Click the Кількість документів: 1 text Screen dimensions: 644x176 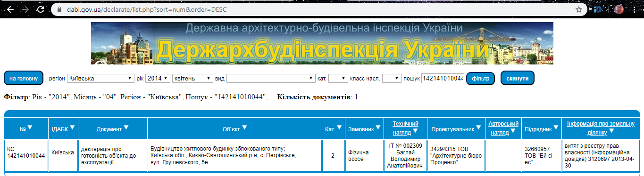pyautogui.click(x=318, y=97)
